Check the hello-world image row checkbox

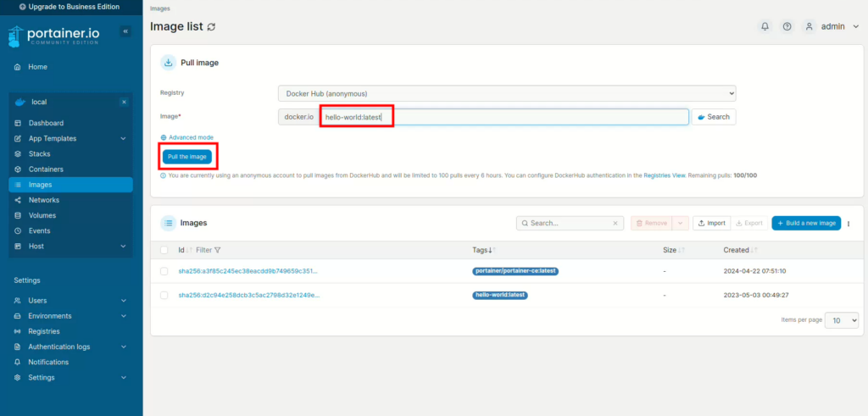(164, 295)
